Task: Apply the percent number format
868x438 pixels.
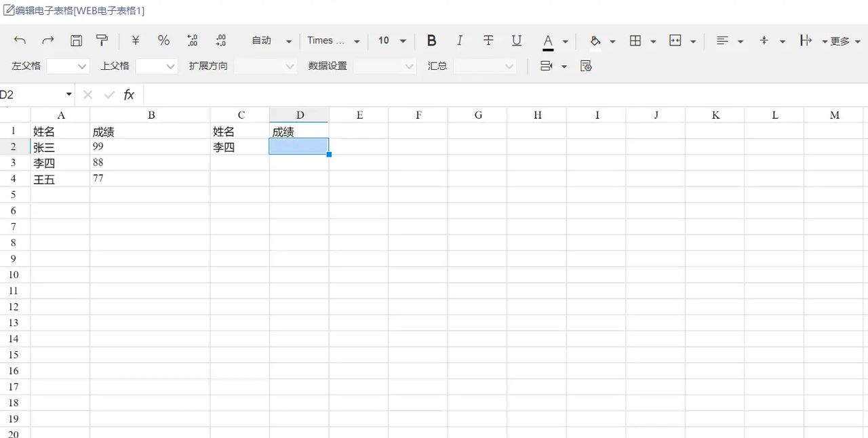Action: 163,41
